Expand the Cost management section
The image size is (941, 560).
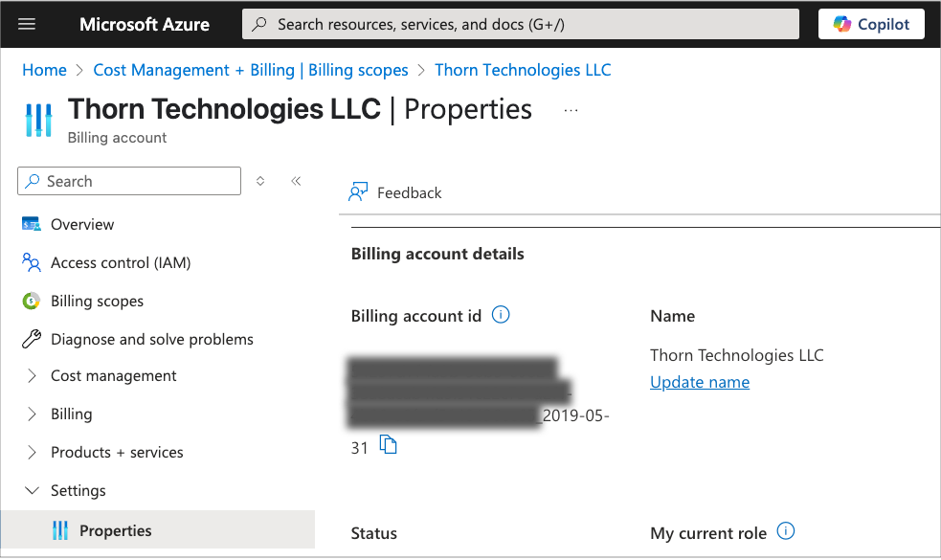tap(35, 376)
